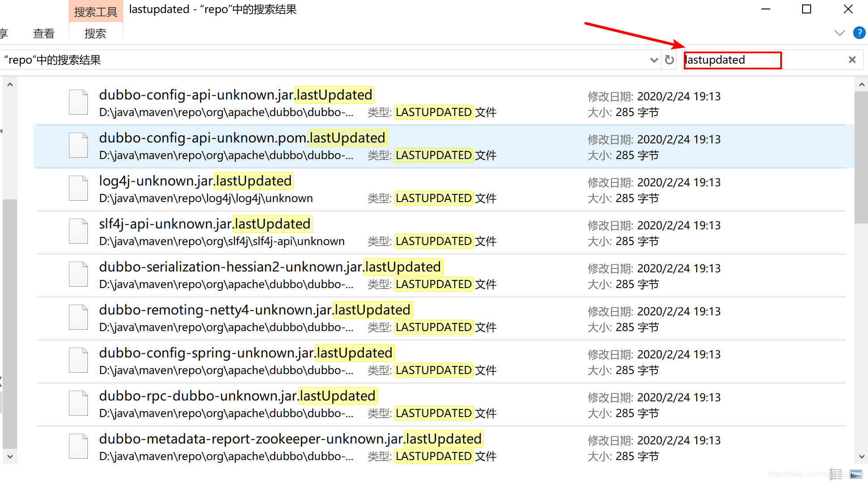Switch to the 查看 ribbon tab
868x482 pixels.
click(43, 34)
